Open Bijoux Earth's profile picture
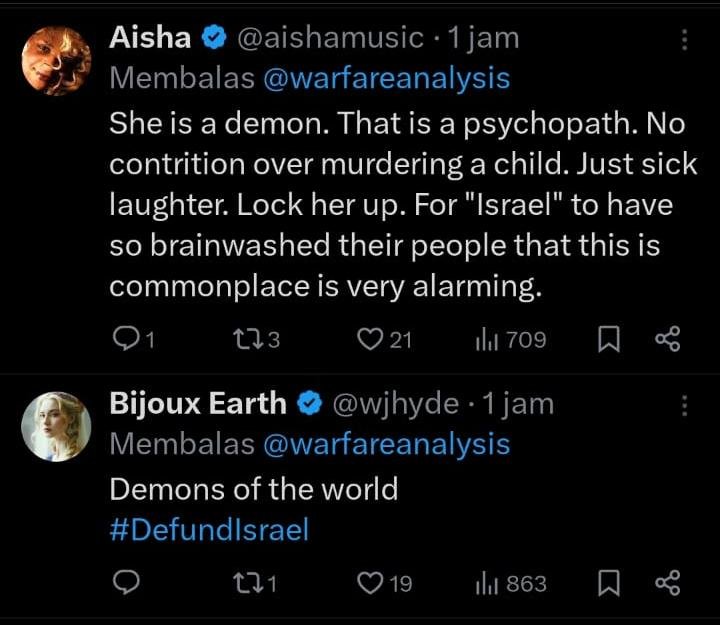The height and width of the screenshot is (625, 720). point(56,426)
